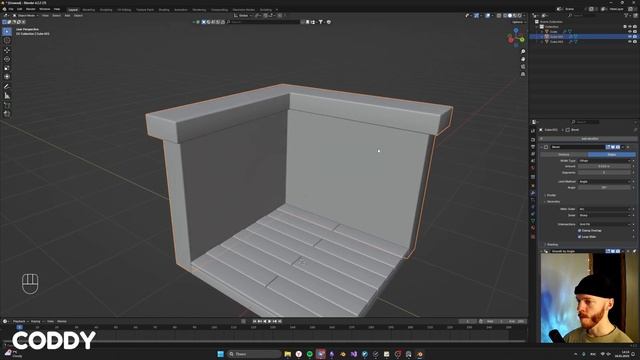This screenshot has height=360, width=640.
Task: Open the viewport Object menu
Action: [78, 16]
